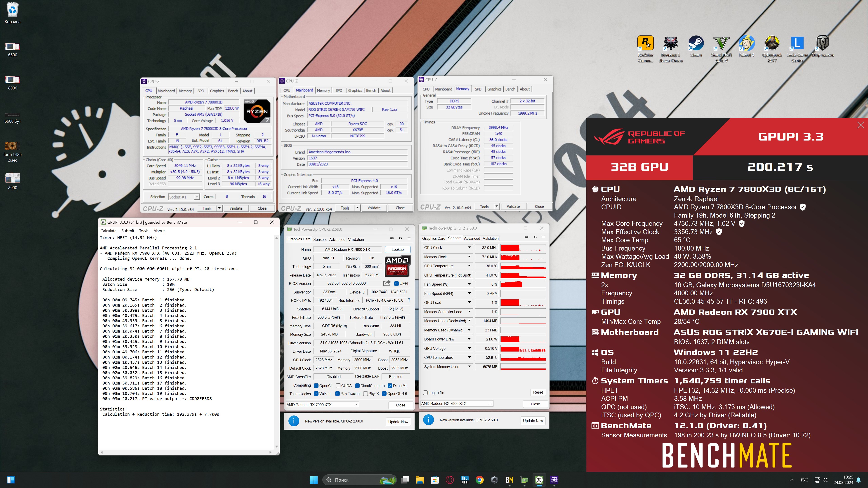868x488 pixels.
Task: Expand the CPU Temperature sensor dropdown
Action: tap(469, 357)
